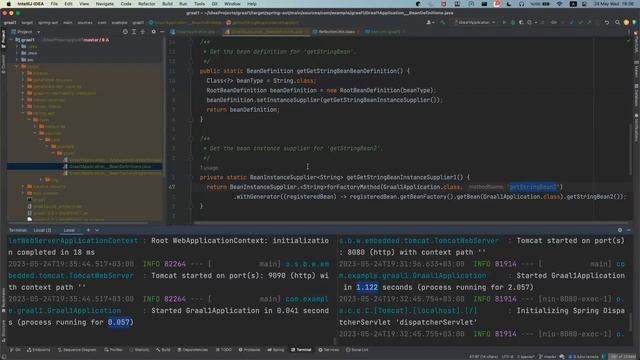Click the orange avatar icon in toolbar

click(x=626, y=22)
